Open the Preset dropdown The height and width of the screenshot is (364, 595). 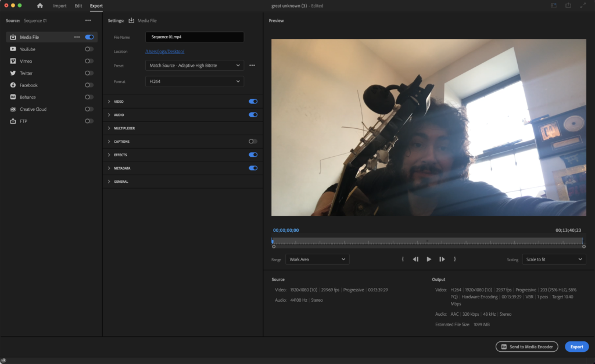tap(194, 66)
